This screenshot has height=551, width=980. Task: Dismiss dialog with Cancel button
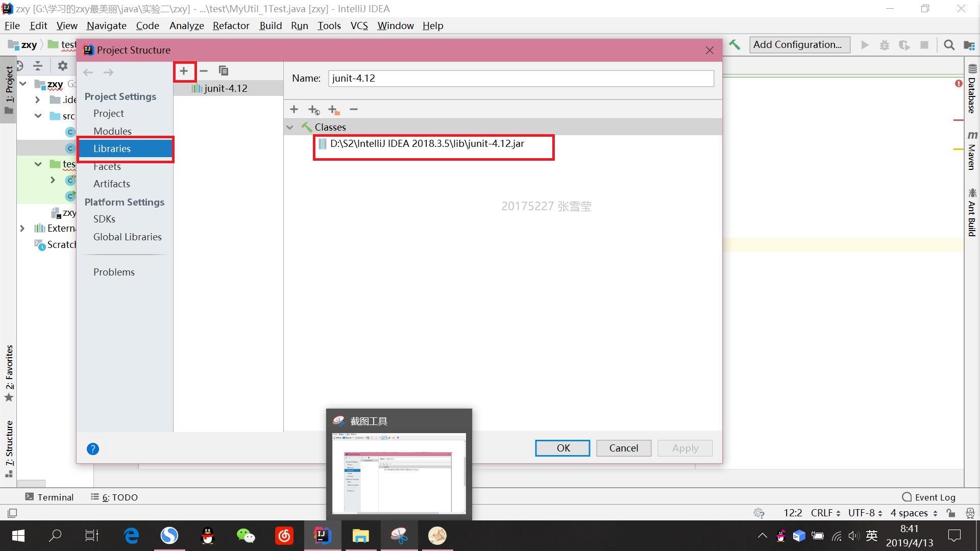[x=624, y=448]
